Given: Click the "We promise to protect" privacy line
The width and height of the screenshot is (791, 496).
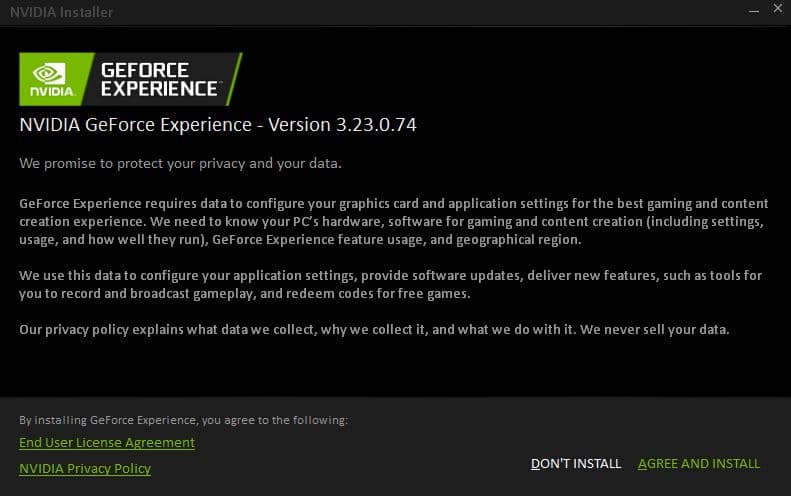Looking at the screenshot, I should [180, 163].
